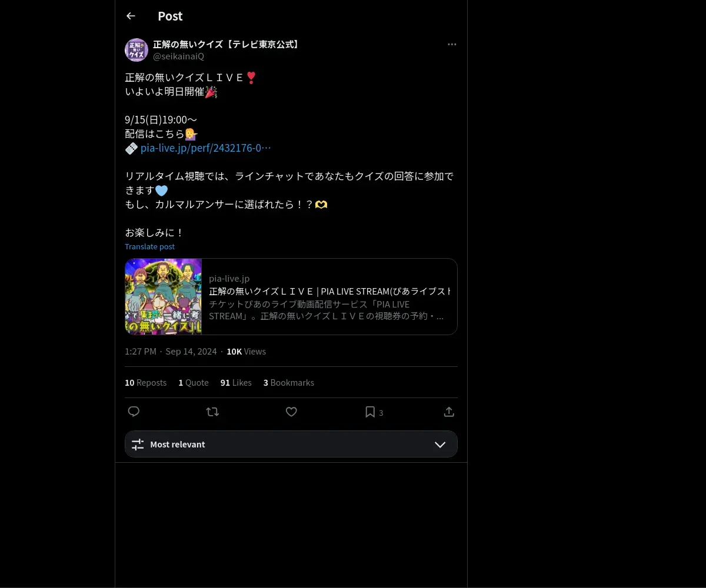Image resolution: width=706 pixels, height=588 pixels.
Task: Open the 91 Likes list
Action: coord(236,382)
